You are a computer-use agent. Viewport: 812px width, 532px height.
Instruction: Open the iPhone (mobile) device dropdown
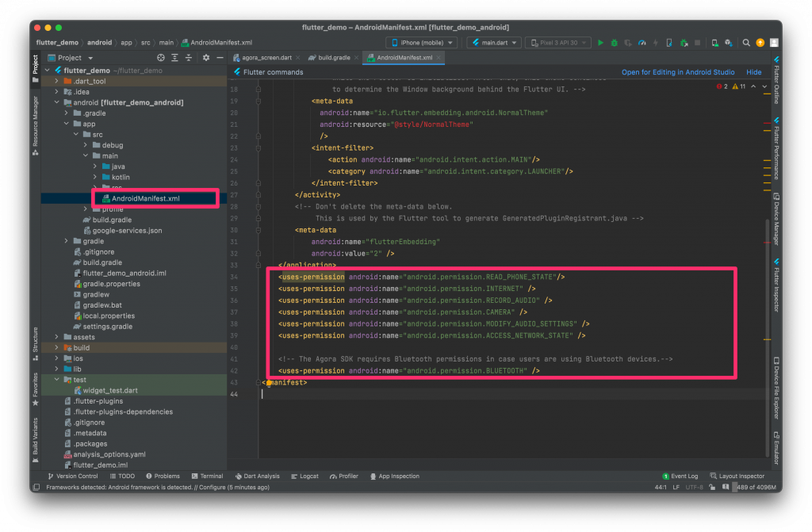(422, 43)
